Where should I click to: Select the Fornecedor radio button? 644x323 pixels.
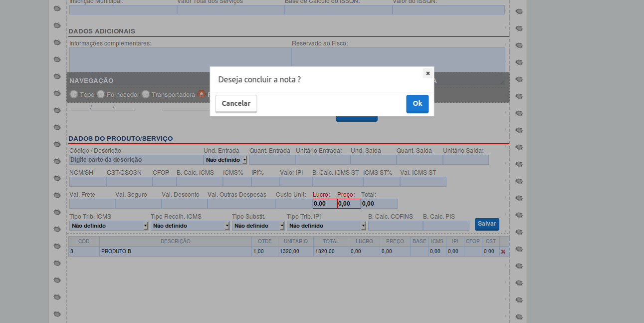(x=100, y=94)
